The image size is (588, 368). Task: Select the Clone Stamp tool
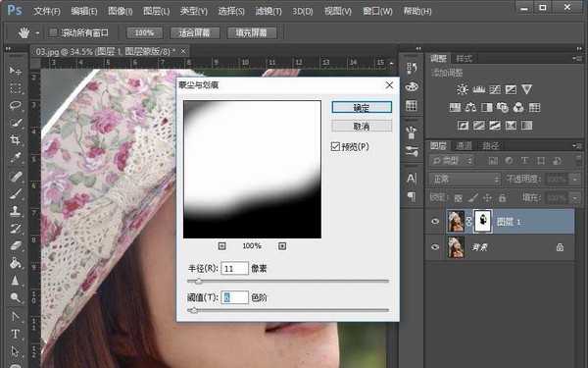pos(16,211)
